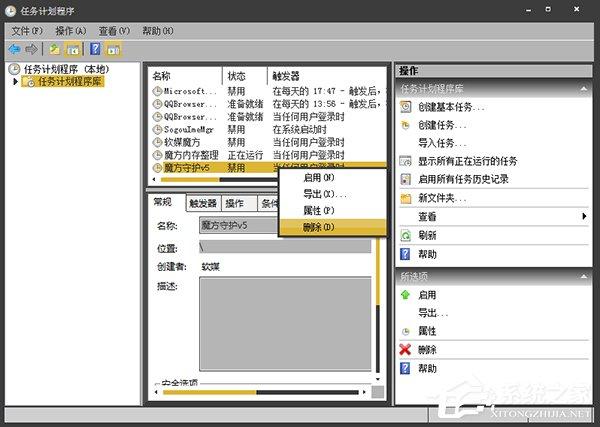This screenshot has height=427, width=600.
Task: Toggle the show/hide action pane toolbar icon
Action: 113,49
